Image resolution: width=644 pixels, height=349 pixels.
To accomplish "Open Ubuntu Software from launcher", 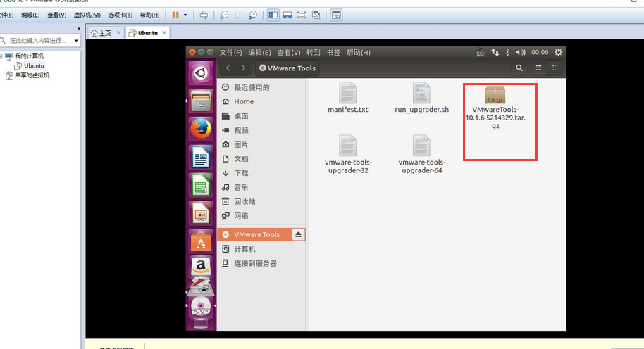I will [x=201, y=241].
